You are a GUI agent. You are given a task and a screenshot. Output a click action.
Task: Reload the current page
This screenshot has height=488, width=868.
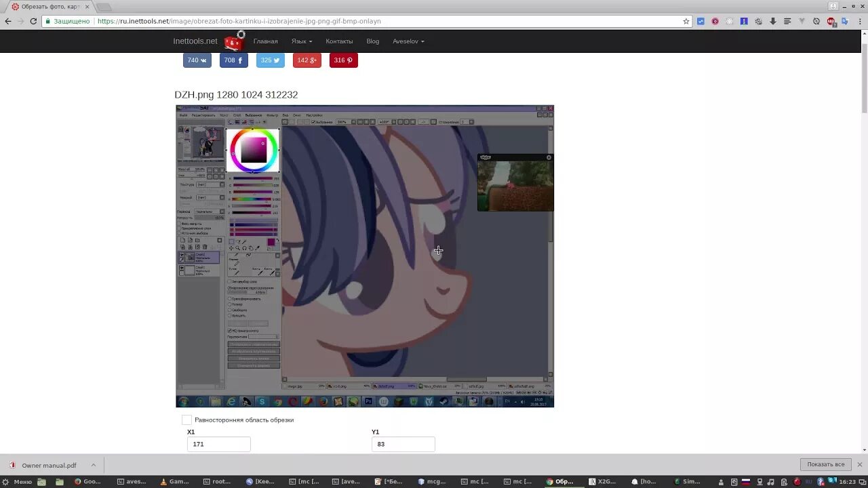click(x=33, y=21)
